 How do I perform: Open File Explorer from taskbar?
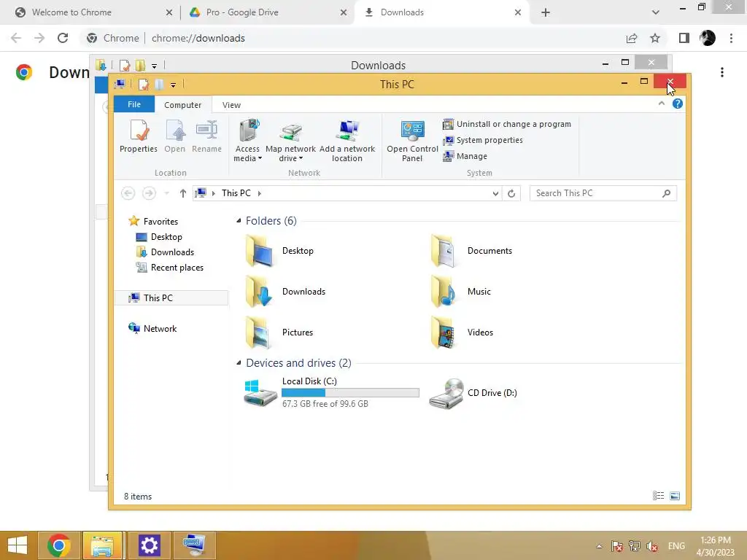pyautogui.click(x=102, y=545)
